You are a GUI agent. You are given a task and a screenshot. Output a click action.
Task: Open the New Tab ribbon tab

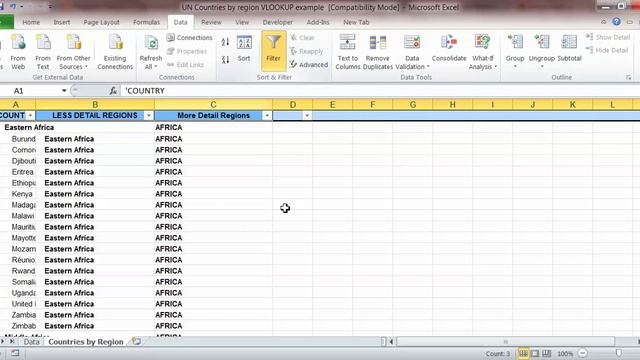click(356, 22)
